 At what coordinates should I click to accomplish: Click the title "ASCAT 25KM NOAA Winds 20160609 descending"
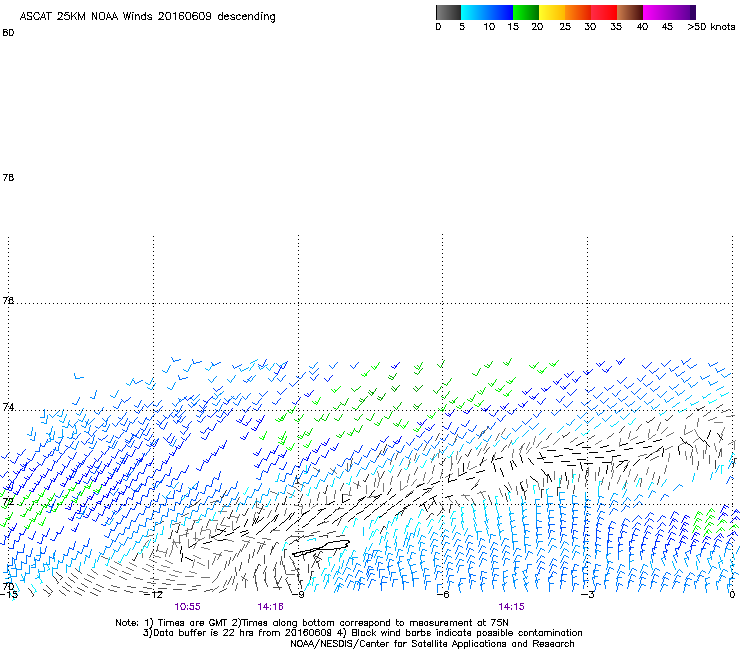tap(147, 17)
